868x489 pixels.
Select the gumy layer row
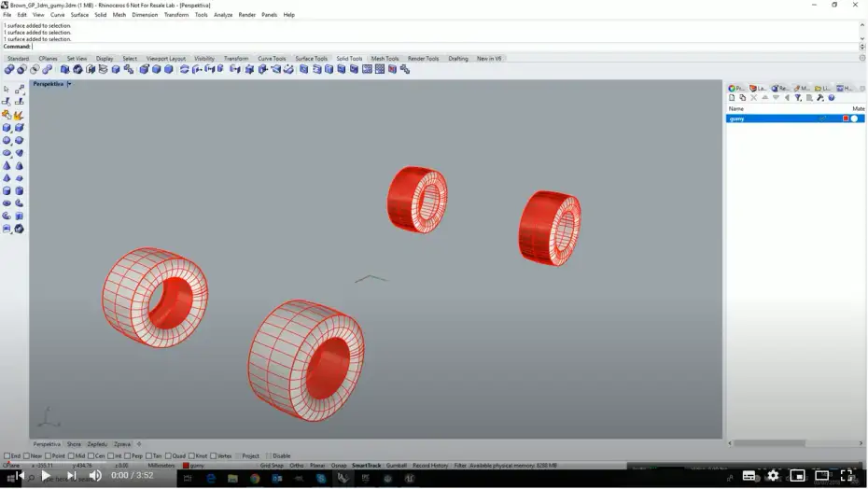795,119
